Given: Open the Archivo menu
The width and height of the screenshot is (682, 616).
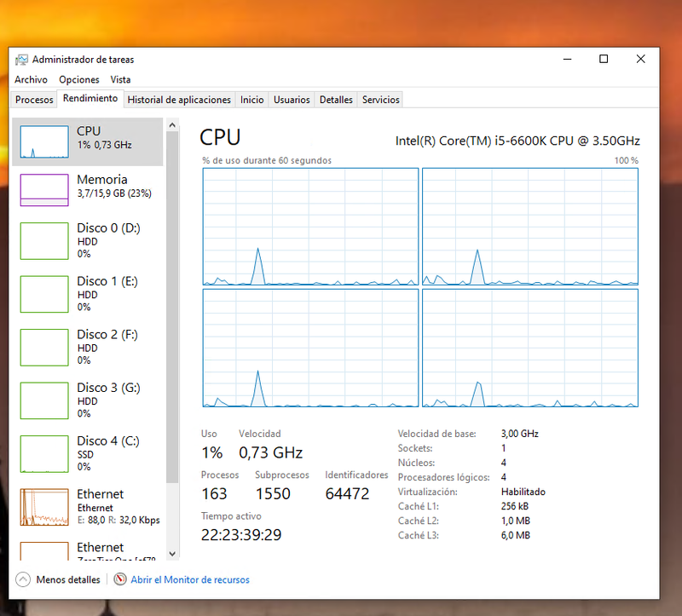Looking at the screenshot, I should (31, 79).
